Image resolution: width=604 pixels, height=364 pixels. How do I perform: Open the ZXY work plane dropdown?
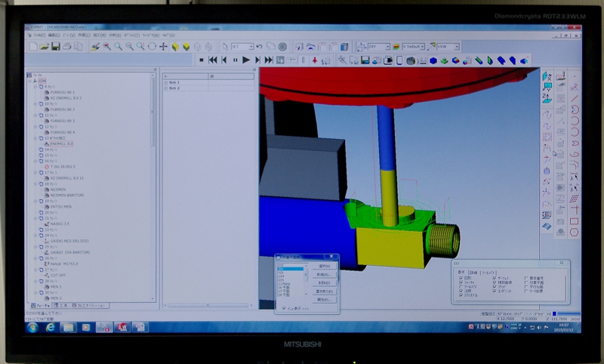coord(387,47)
